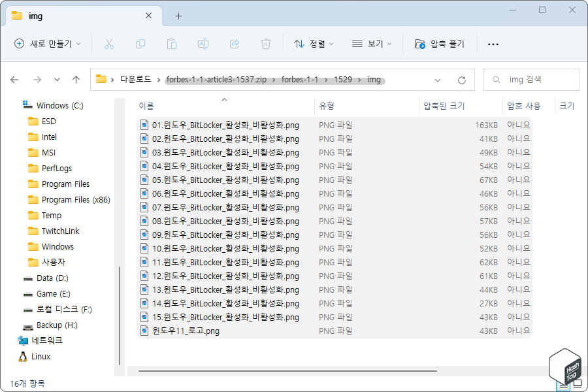The image size is (588, 392).
Task: Select Intel folder in navigation pane
Action: [42, 137]
